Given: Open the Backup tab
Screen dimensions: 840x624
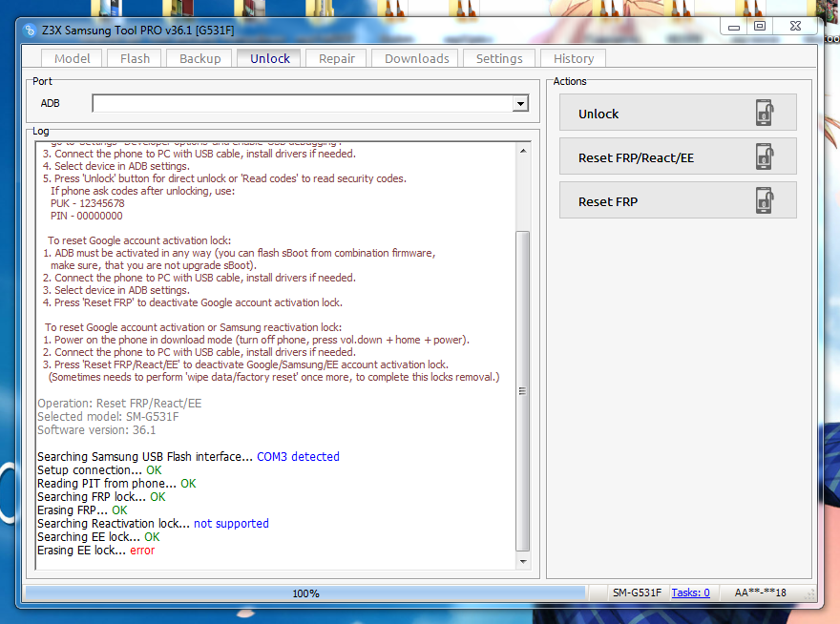Looking at the screenshot, I should [x=199, y=58].
